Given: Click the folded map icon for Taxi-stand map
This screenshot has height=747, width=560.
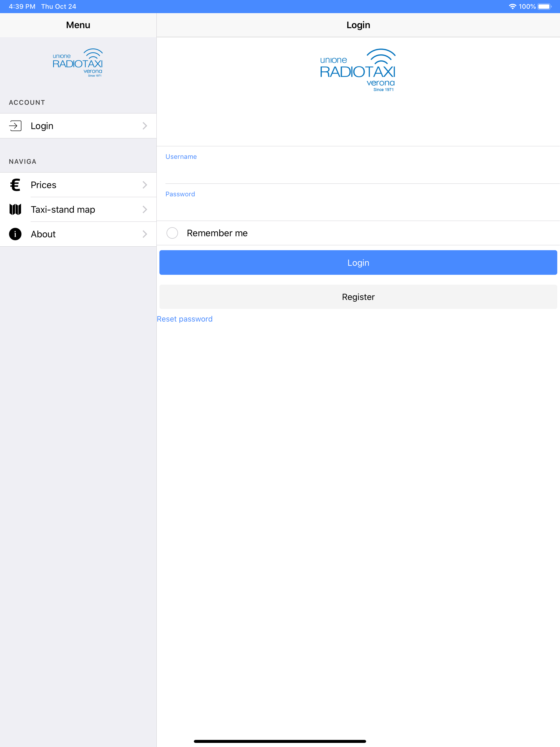Looking at the screenshot, I should (15, 209).
